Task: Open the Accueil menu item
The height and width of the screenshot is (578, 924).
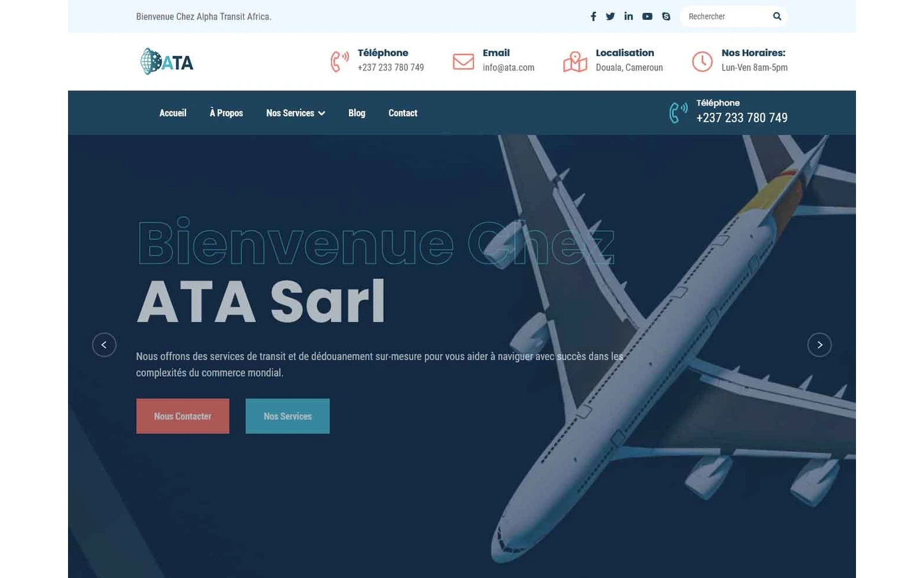Action: [x=173, y=113]
